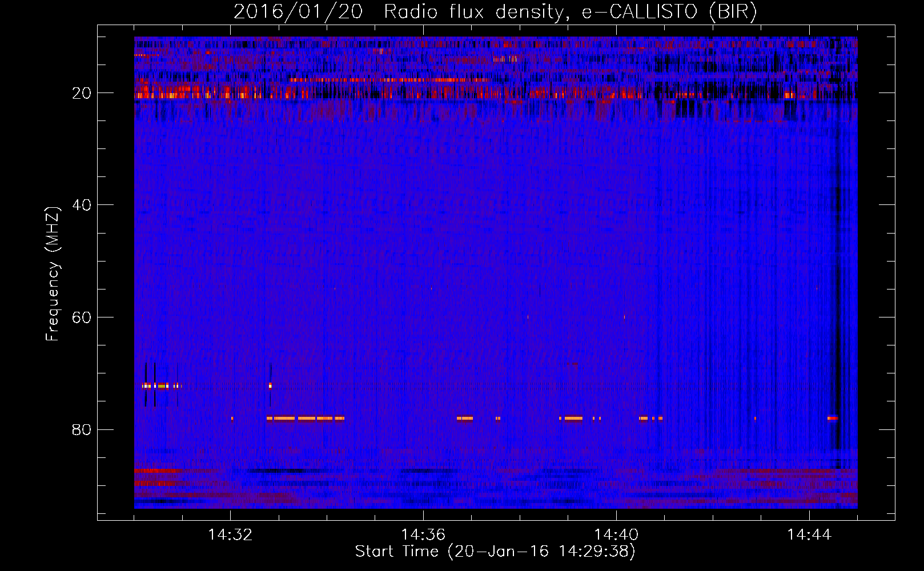Click the 14:40 time tick label

(616, 535)
